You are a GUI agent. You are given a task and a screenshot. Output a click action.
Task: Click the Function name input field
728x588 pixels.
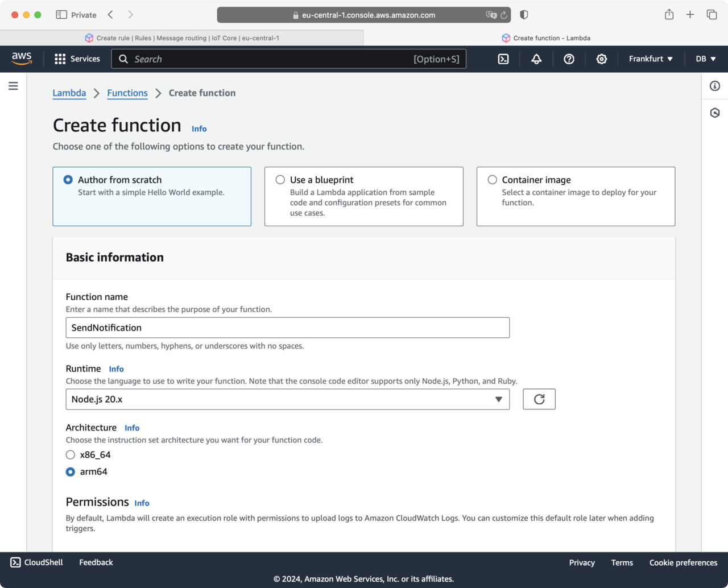(287, 328)
